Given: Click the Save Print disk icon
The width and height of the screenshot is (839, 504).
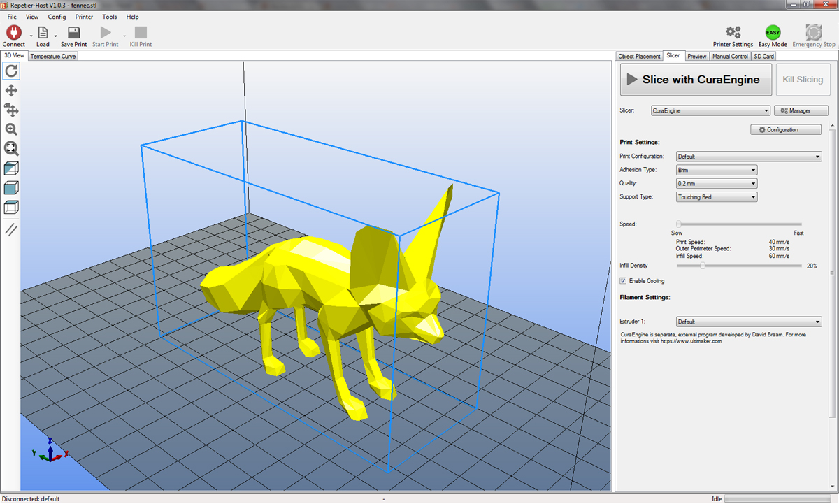Looking at the screenshot, I should [x=73, y=33].
